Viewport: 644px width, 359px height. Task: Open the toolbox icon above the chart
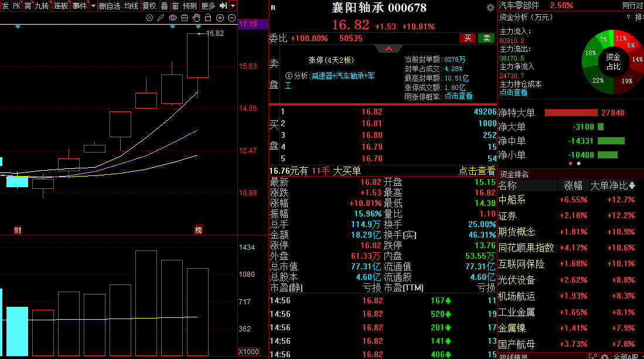pyautogui.click(x=185, y=18)
